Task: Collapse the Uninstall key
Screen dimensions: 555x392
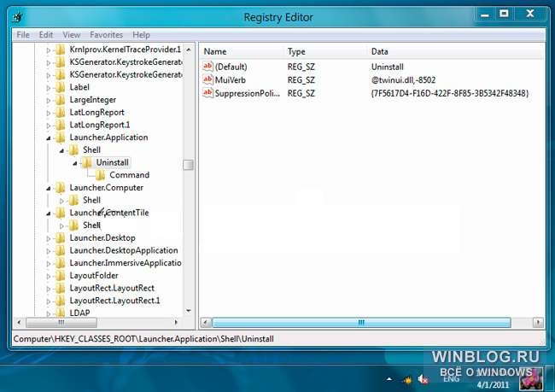Action: 75,163
